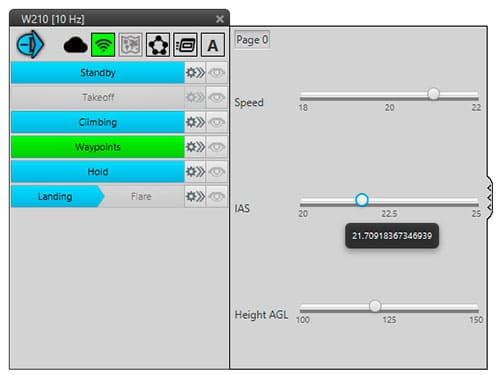Open the list window icon
This screenshot has height=375, width=500.
[x=186, y=45]
